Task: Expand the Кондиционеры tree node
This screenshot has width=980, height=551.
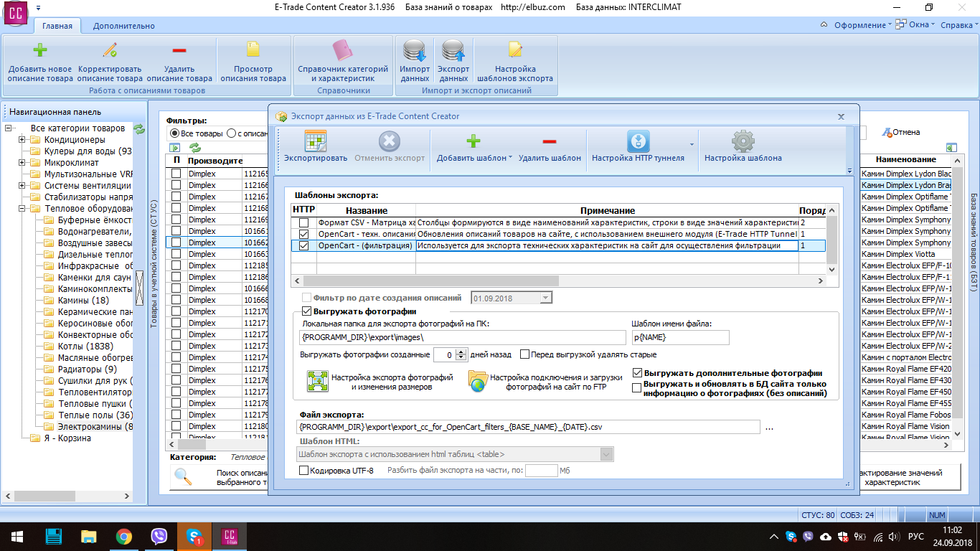Action: pyautogui.click(x=22, y=140)
